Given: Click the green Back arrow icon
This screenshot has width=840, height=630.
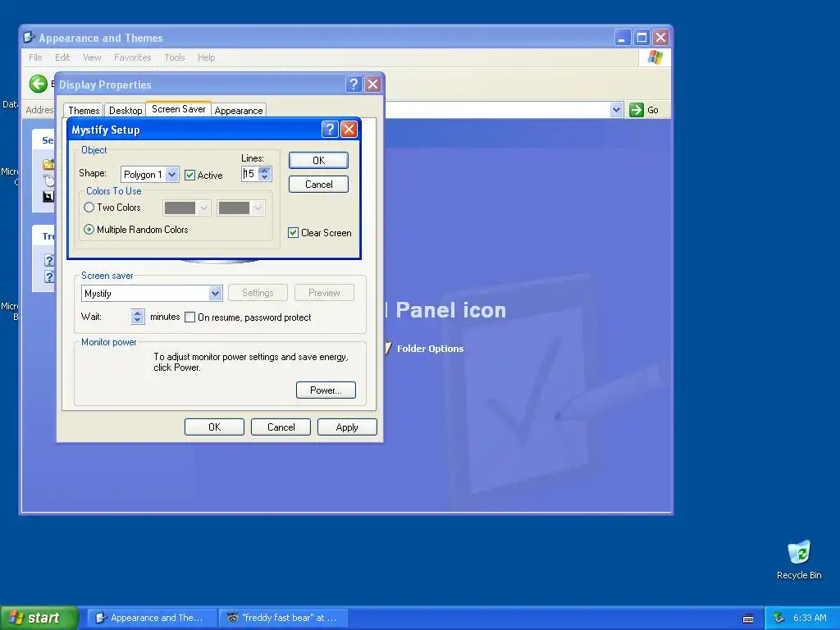Looking at the screenshot, I should coord(38,84).
